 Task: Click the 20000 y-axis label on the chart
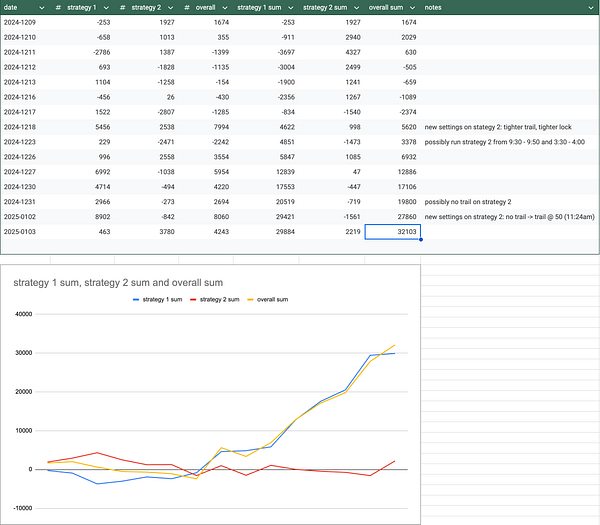23,392
